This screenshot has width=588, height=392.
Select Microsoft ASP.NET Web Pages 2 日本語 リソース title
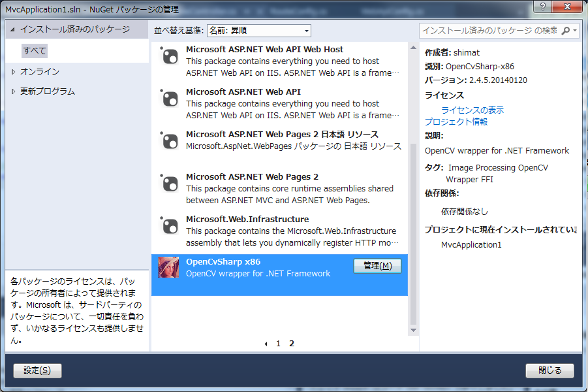pyautogui.click(x=282, y=134)
